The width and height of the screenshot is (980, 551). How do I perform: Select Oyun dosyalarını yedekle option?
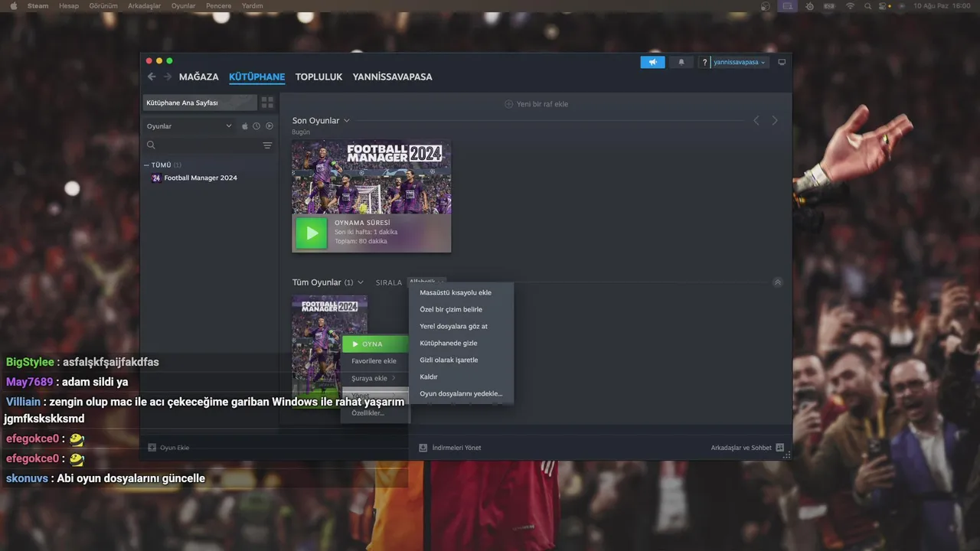point(461,393)
